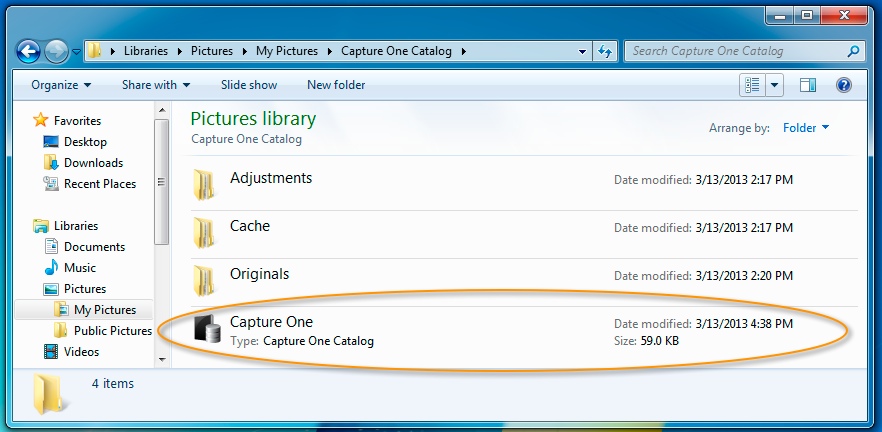Click the Music note icon

point(51,267)
